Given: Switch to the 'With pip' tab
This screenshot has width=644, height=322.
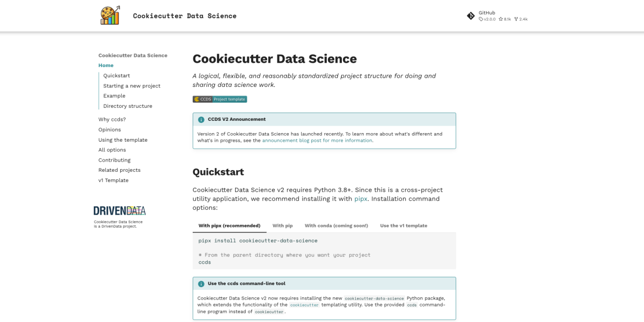Looking at the screenshot, I should pyautogui.click(x=282, y=225).
